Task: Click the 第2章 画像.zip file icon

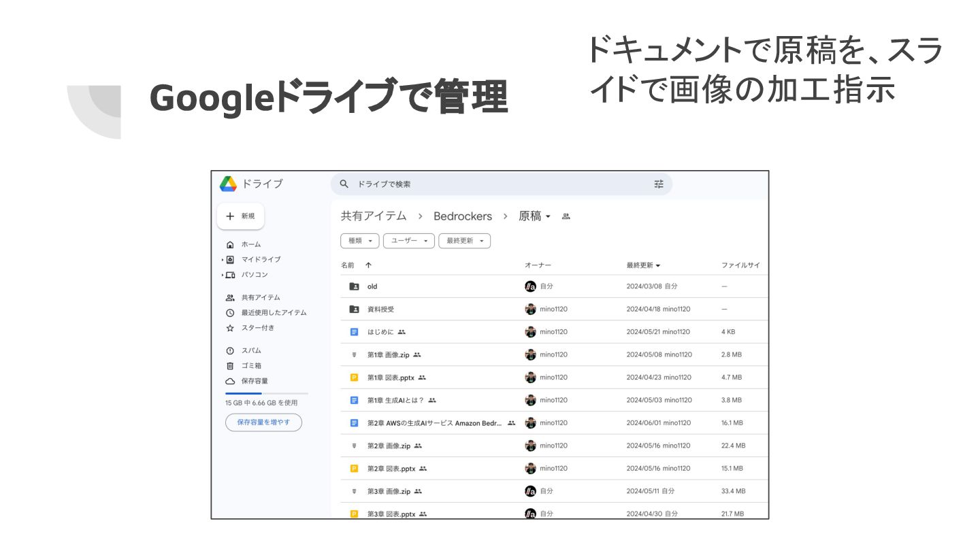Action: tap(354, 446)
